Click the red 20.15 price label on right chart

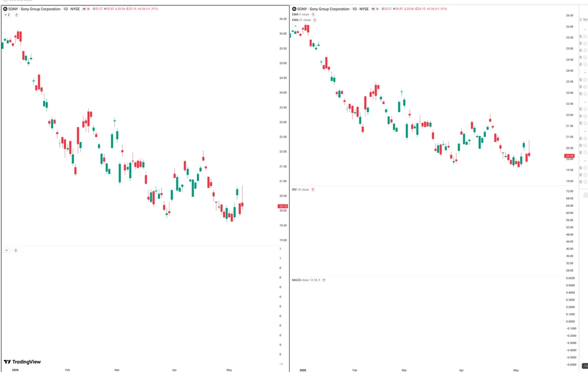(x=570, y=156)
